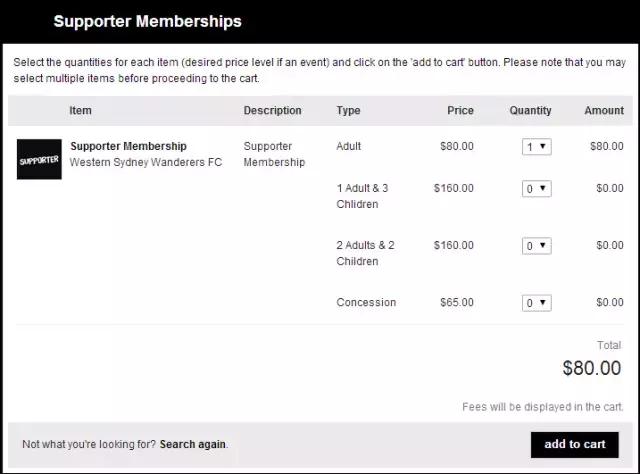
Task: Click the Supporter Membership item title
Action: point(128,146)
